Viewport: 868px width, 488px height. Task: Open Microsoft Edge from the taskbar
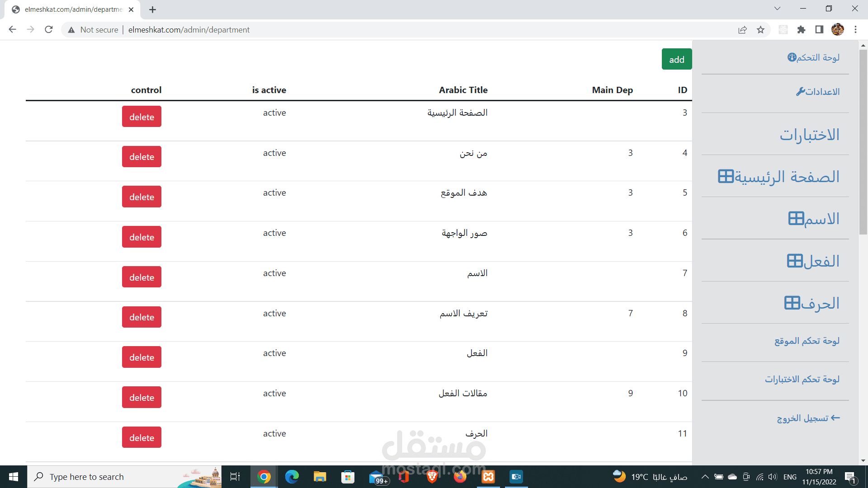coord(292,477)
